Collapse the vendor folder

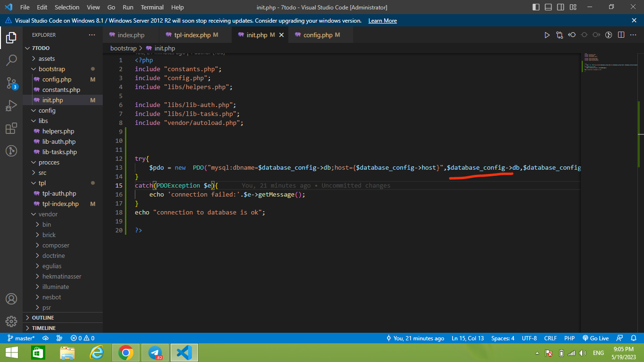63,214
